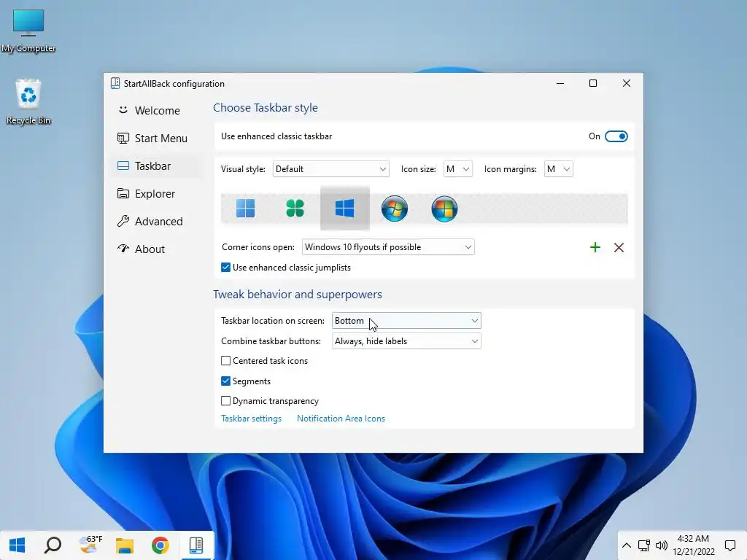The height and width of the screenshot is (560, 747).
Task: Toggle Use enhanced classic taskbar switch
Action: tap(616, 136)
